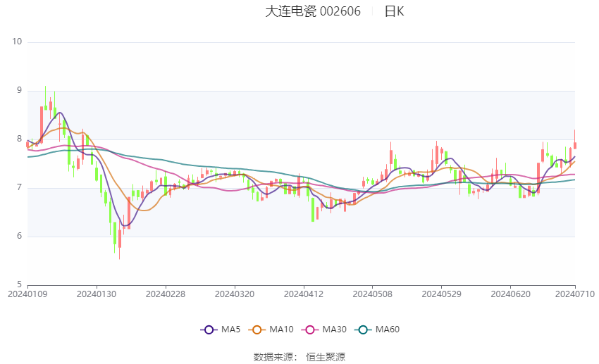Select the 20240109 x-axis date label
Screen dimensions: 599x364
(x=27, y=294)
